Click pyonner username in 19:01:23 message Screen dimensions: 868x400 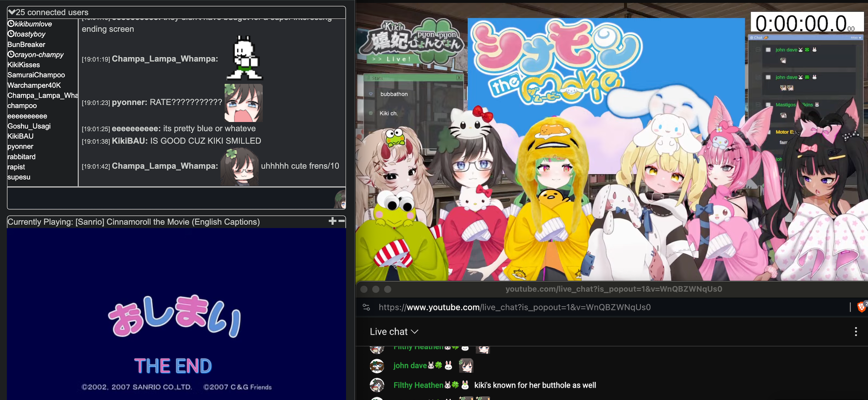point(129,102)
